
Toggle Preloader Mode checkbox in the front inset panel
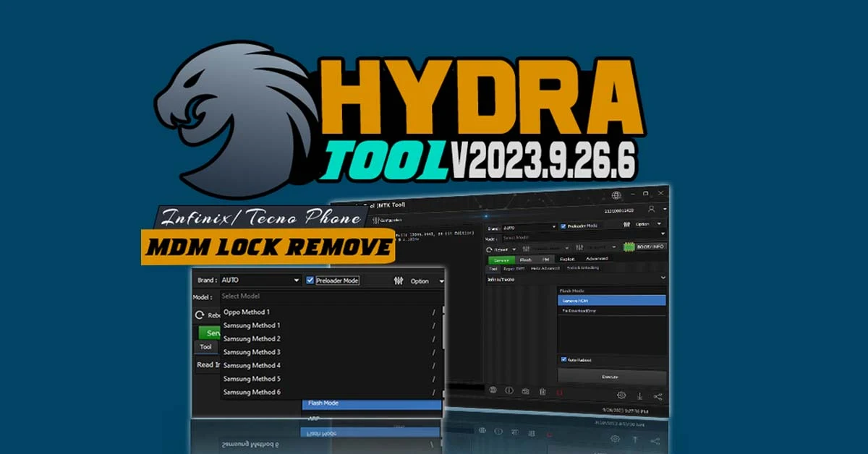pos(310,280)
